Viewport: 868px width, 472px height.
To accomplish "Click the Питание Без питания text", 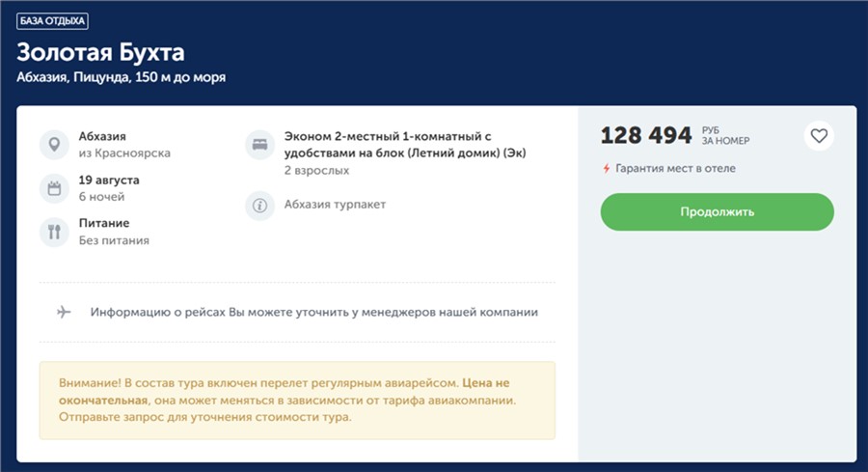I will point(114,232).
